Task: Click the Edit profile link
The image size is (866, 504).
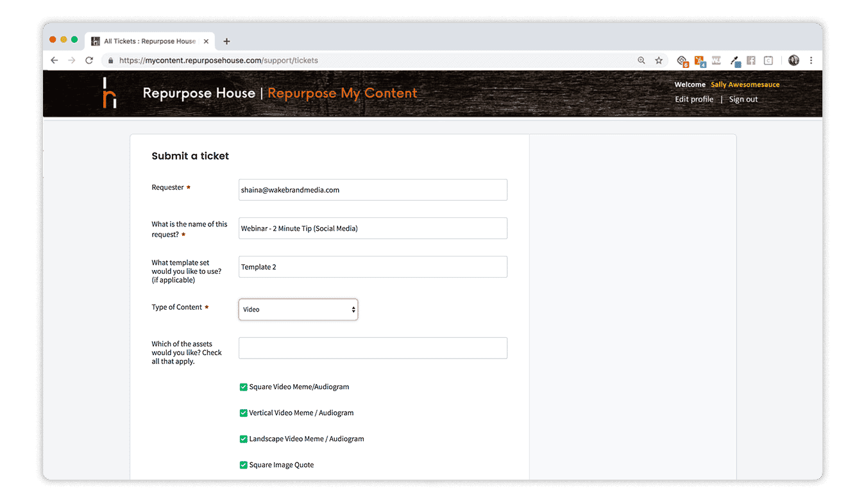Action: (x=693, y=99)
